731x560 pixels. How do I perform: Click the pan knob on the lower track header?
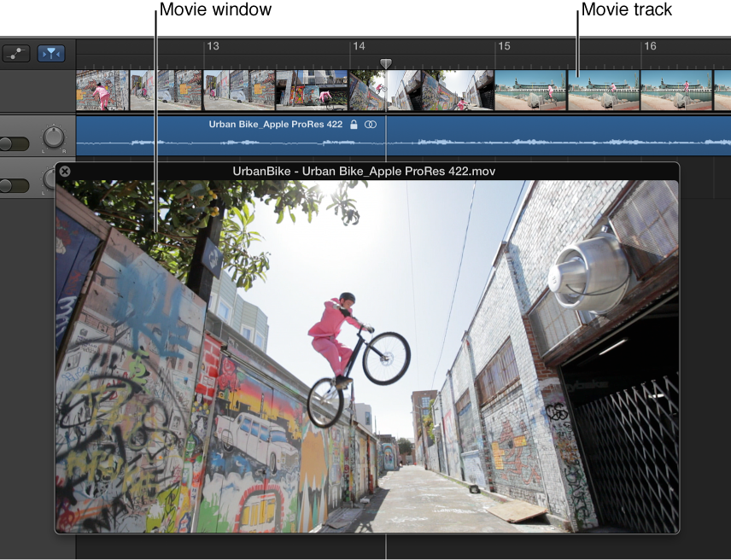[x=50, y=180]
